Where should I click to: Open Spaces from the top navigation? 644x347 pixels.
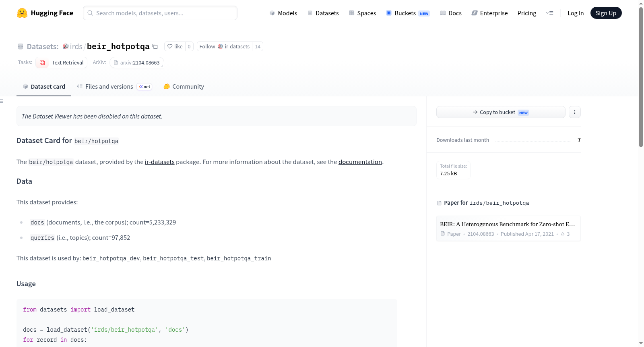click(x=363, y=13)
